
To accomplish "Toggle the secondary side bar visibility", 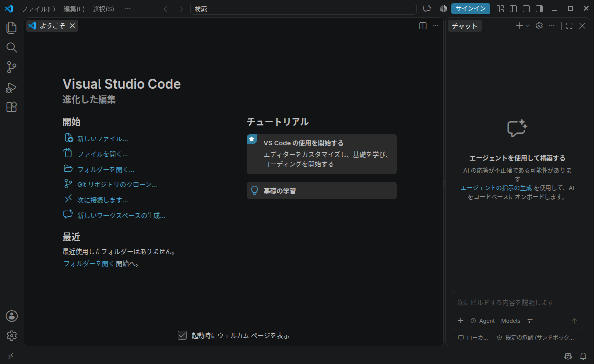I will click(x=539, y=9).
